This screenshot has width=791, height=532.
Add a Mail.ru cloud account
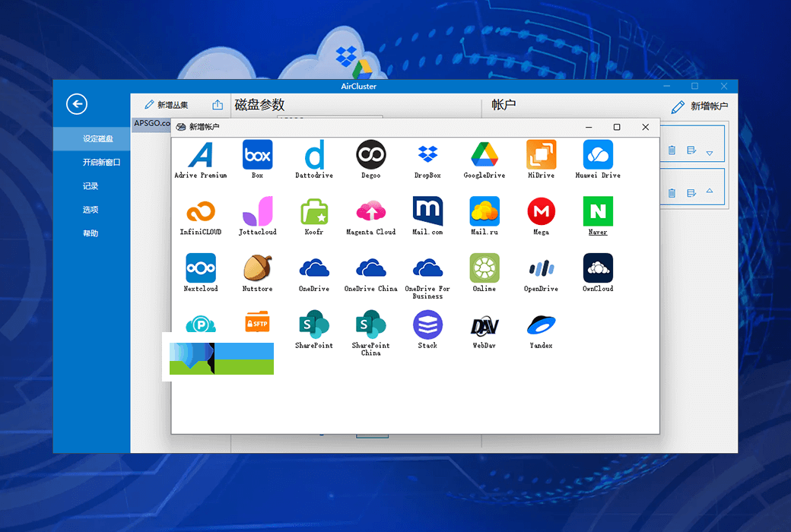click(484, 217)
